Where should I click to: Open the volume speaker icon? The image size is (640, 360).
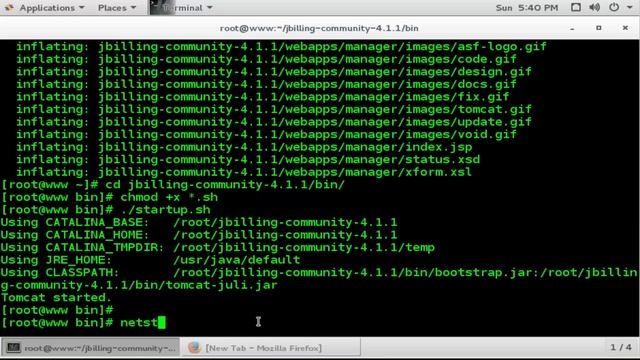(594, 7)
